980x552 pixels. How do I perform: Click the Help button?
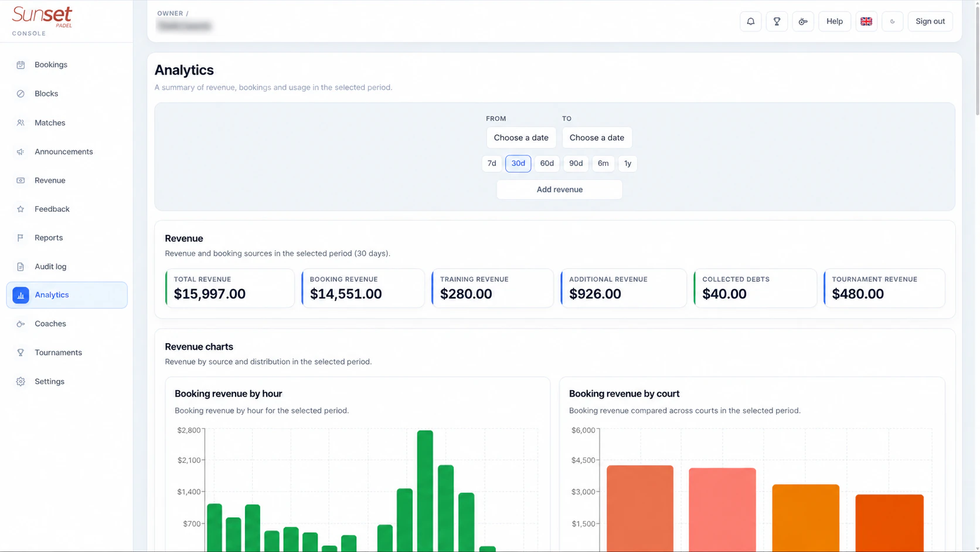click(x=835, y=22)
